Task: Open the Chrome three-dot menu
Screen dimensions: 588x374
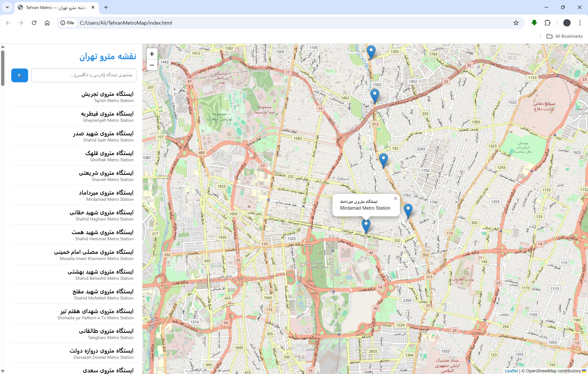Action: coord(580,23)
